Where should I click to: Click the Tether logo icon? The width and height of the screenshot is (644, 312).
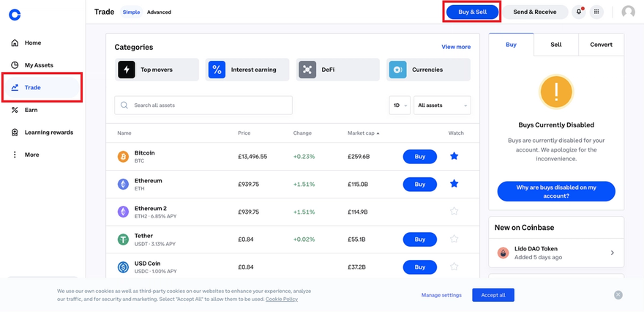point(123,239)
